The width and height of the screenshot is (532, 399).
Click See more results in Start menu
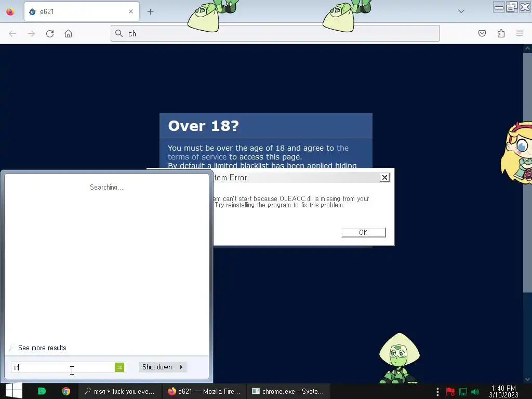[42, 348]
